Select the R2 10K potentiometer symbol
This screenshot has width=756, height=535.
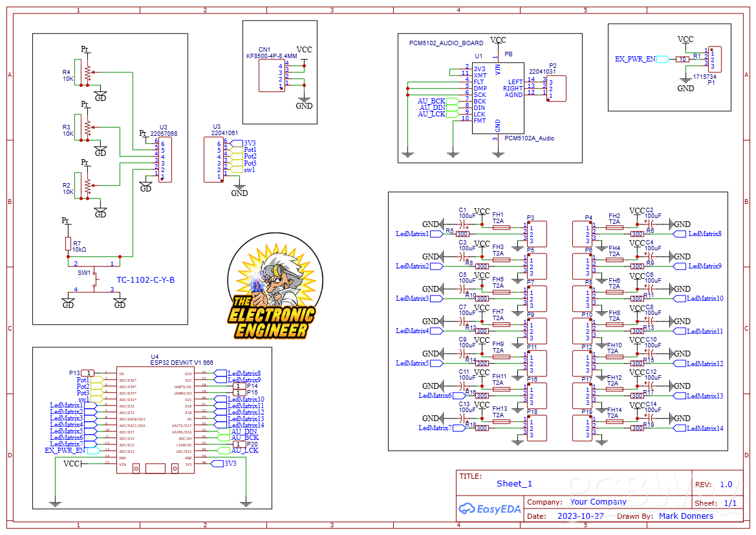[x=87, y=185]
